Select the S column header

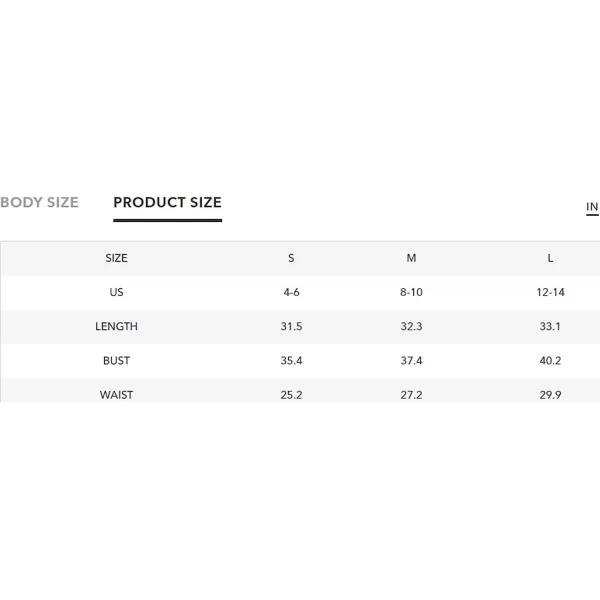pos(291,258)
